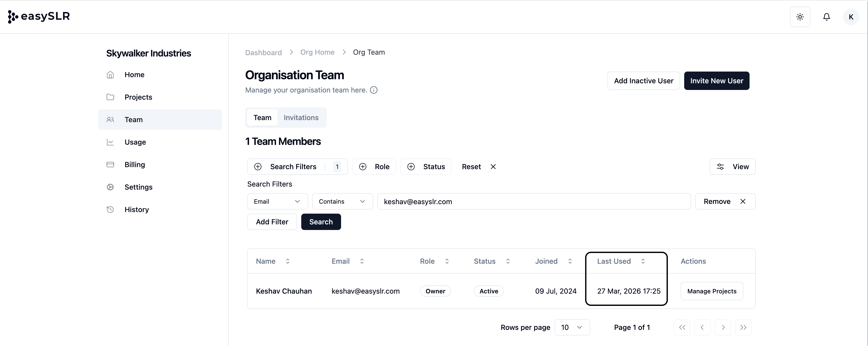Viewport: 868px width, 346px height.
Task: Open the Role filter
Action: click(x=374, y=167)
